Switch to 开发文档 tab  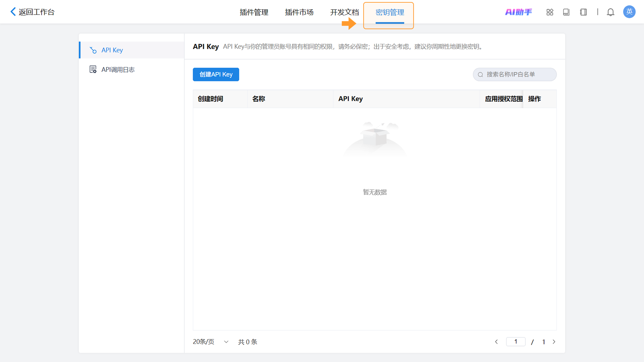point(344,12)
